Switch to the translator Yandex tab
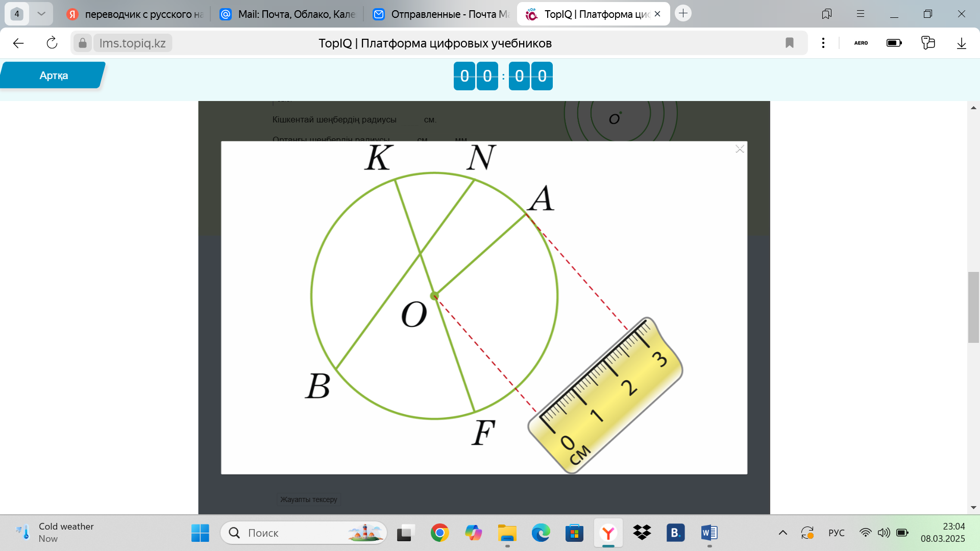980x551 pixels. coord(135,14)
